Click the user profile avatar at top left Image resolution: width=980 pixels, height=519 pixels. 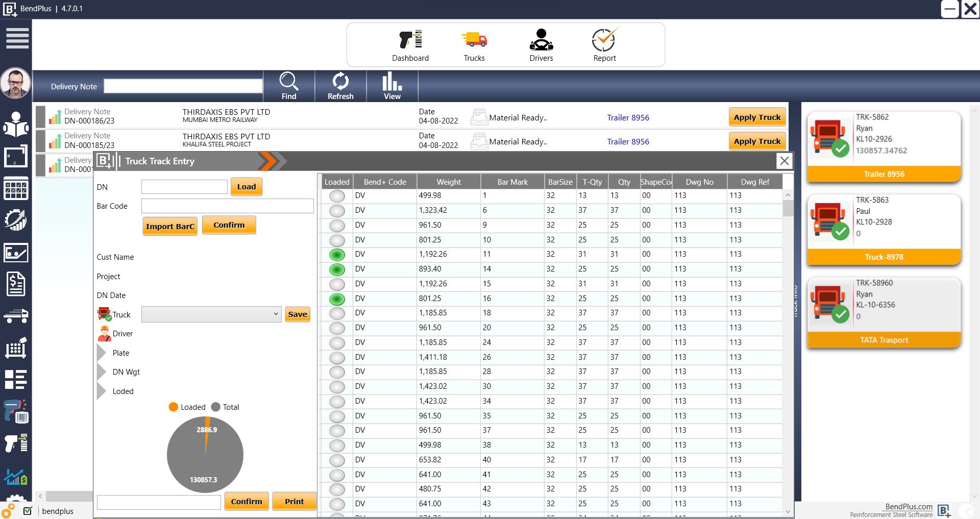coord(16,83)
